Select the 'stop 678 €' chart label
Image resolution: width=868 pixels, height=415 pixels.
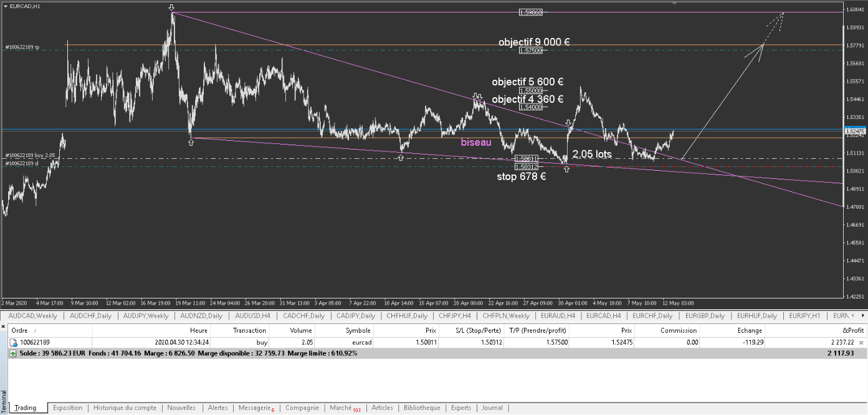(521, 176)
